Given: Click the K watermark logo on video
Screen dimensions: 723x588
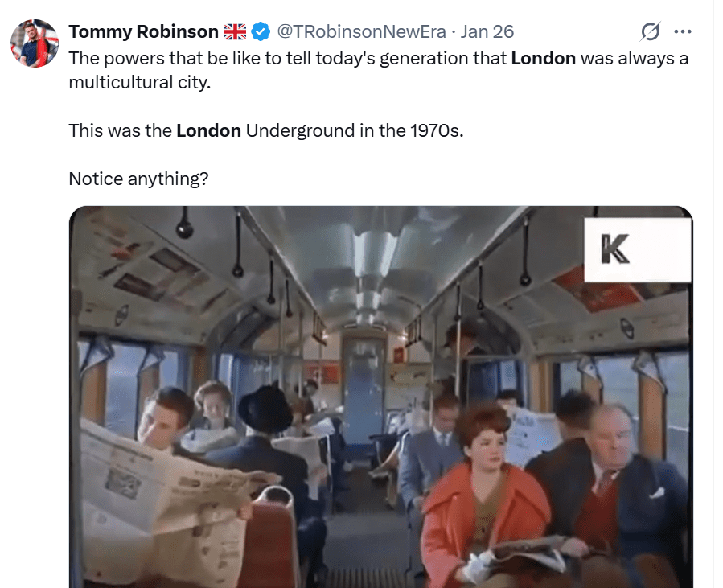Looking at the screenshot, I should click(616, 250).
